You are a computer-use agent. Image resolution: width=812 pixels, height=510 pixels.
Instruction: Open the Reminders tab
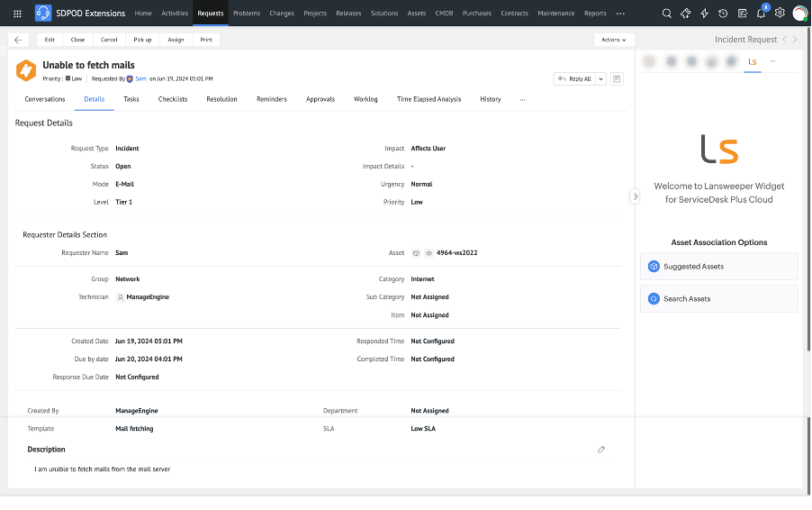[272, 99]
